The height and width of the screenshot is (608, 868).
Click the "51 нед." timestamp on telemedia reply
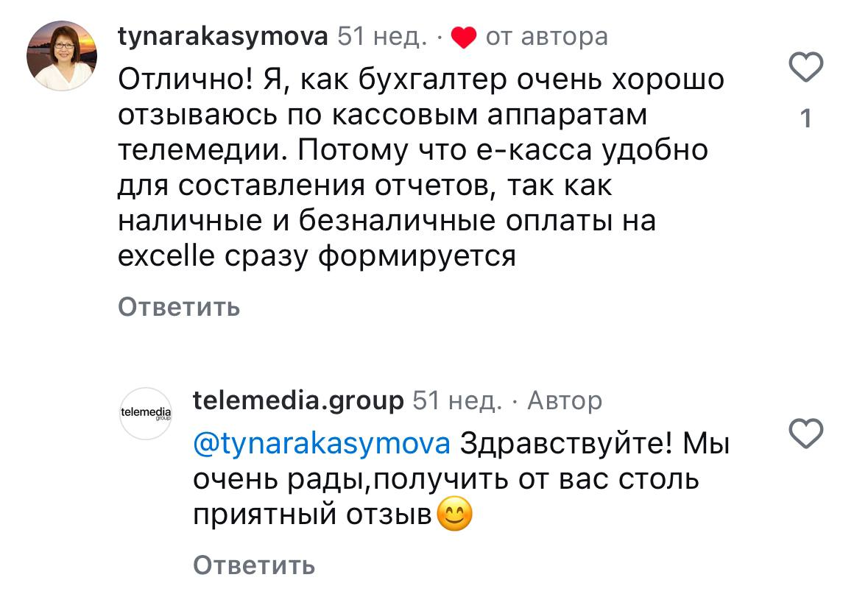point(456,400)
